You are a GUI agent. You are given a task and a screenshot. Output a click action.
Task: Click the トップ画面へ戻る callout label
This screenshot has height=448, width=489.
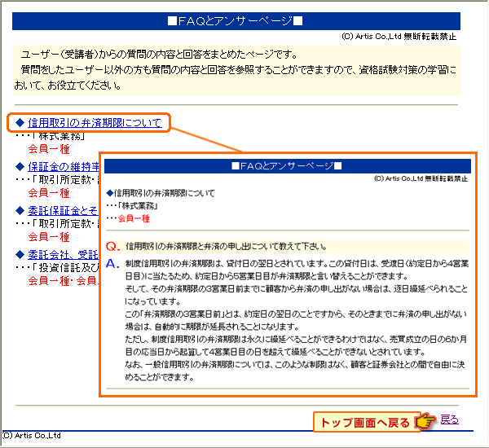pyautogui.click(x=365, y=422)
